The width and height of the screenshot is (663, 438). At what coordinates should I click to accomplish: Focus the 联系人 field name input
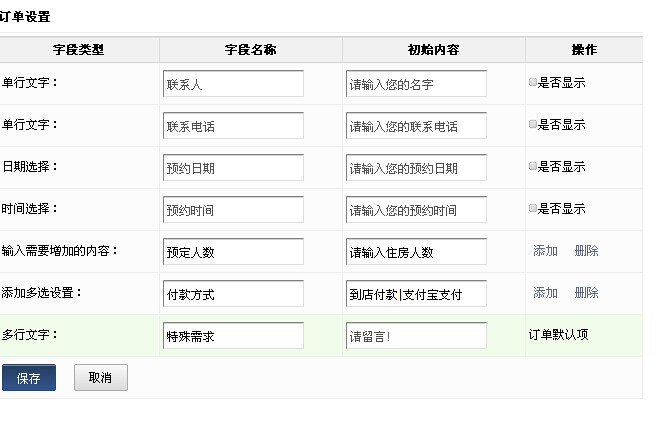click(x=232, y=84)
